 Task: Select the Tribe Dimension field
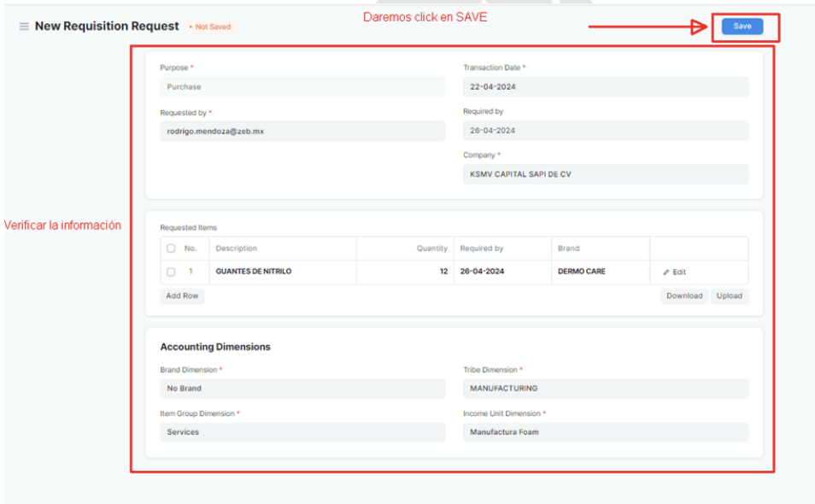click(605, 389)
